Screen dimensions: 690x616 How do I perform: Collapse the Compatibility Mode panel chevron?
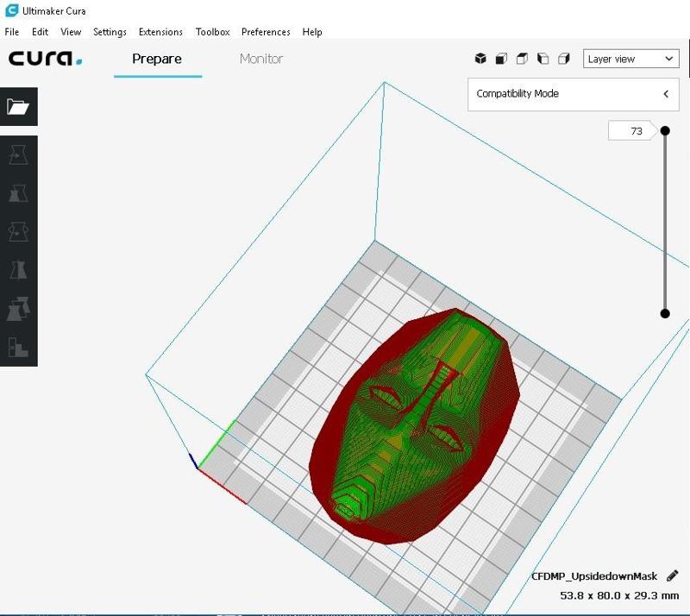(666, 94)
